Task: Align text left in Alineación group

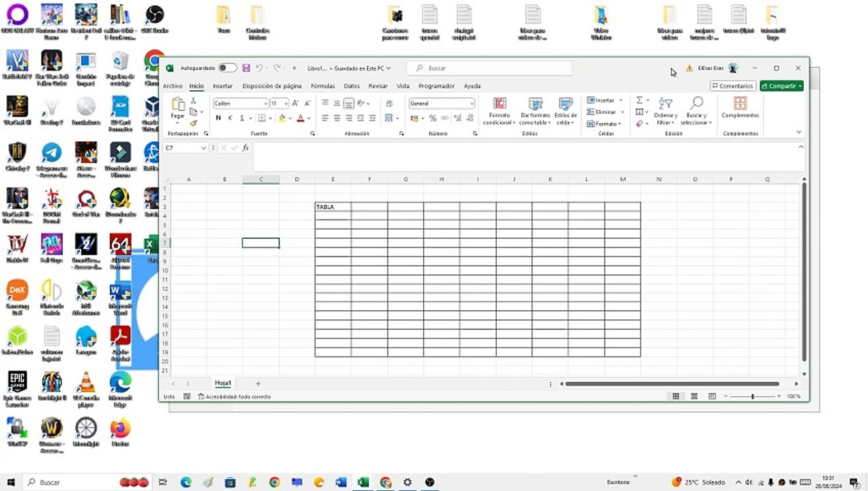Action: tap(325, 118)
